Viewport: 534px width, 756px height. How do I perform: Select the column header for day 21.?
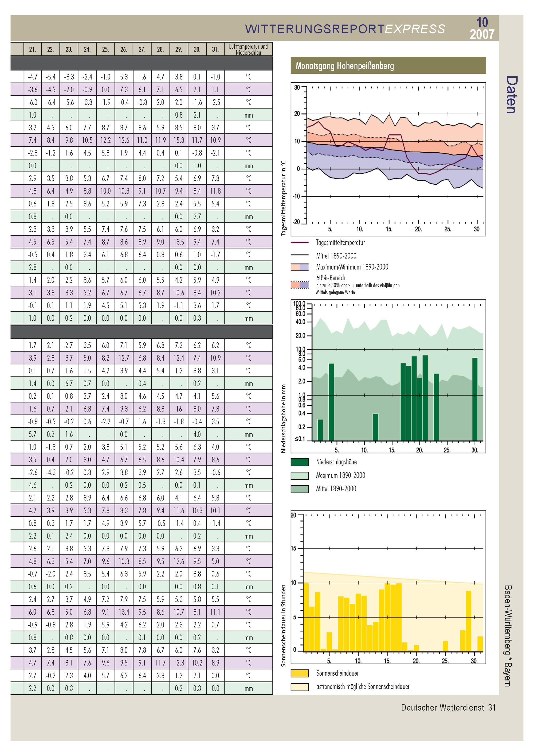coord(32,49)
